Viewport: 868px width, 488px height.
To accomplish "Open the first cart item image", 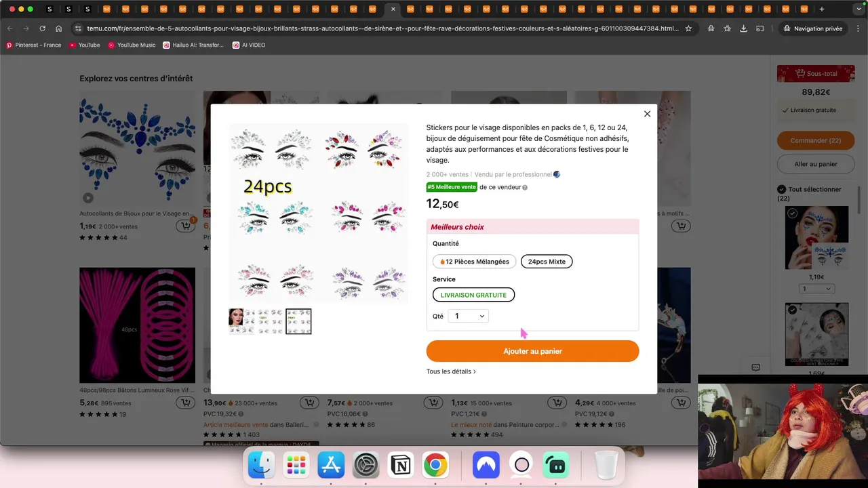I will click(x=816, y=238).
